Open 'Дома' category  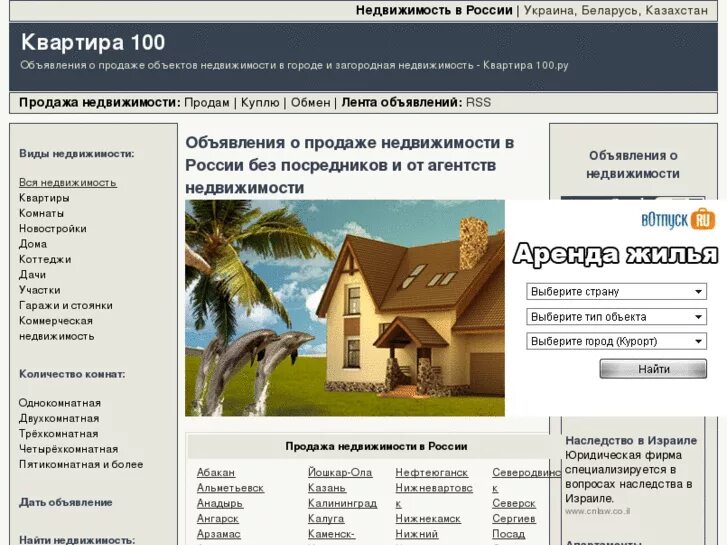(33, 244)
